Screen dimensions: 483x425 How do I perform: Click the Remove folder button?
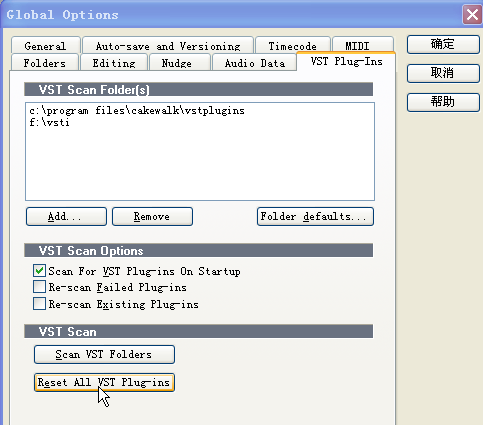pos(152,217)
